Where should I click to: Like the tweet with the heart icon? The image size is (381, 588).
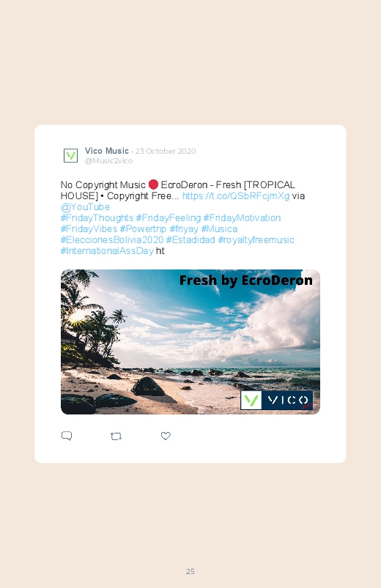(x=166, y=436)
